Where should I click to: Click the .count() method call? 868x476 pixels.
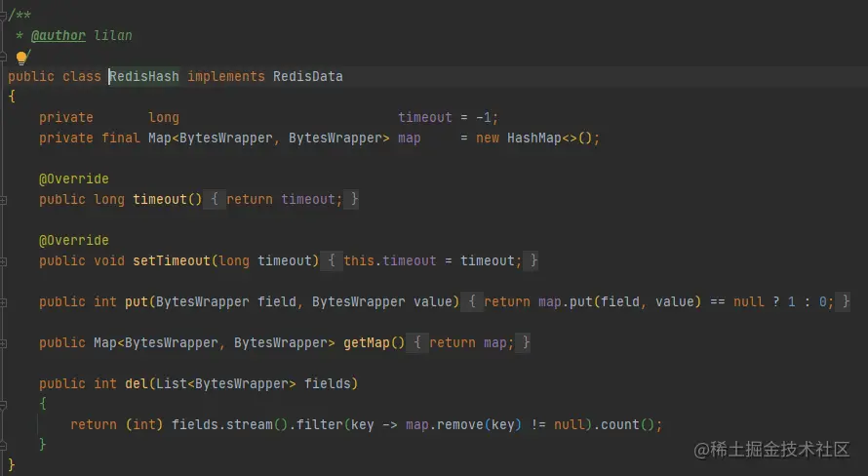pos(623,424)
